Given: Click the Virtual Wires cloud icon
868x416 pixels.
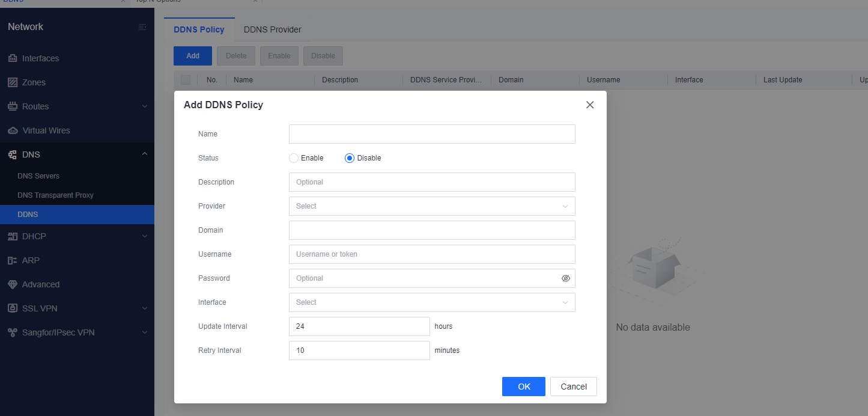Looking at the screenshot, I should click(x=13, y=130).
